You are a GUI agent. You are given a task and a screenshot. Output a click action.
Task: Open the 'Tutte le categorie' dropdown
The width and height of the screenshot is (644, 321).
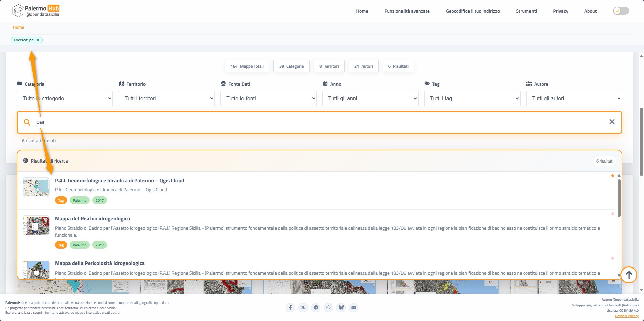[x=65, y=99]
